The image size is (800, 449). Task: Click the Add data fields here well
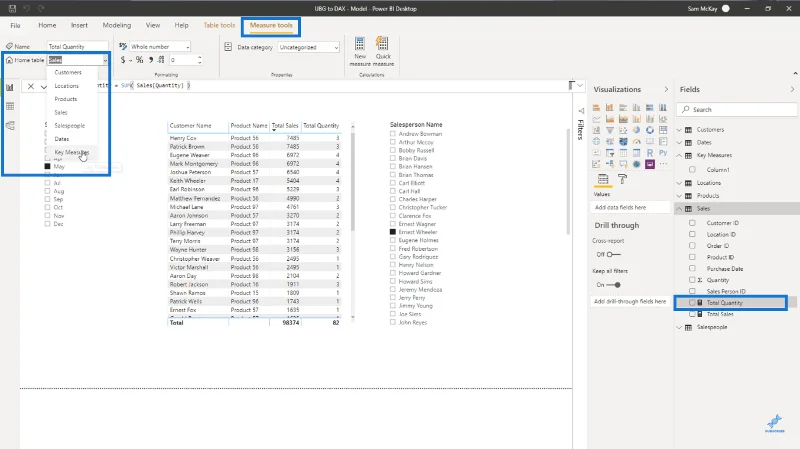[x=632, y=207]
